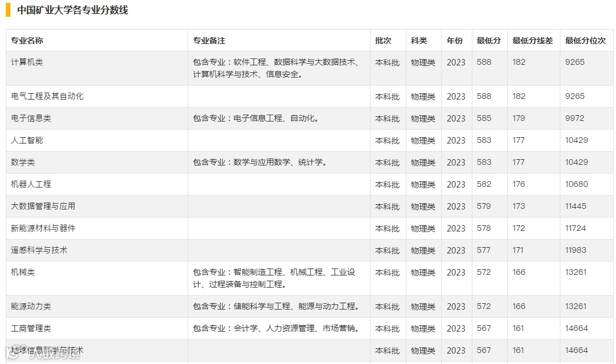Click 161 in the 工商管理类 row
This screenshot has height=364, width=616.
(x=518, y=328)
